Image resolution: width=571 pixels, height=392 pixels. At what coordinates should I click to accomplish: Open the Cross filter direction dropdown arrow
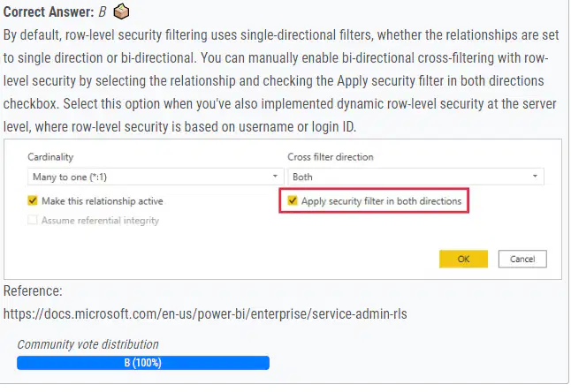point(535,177)
